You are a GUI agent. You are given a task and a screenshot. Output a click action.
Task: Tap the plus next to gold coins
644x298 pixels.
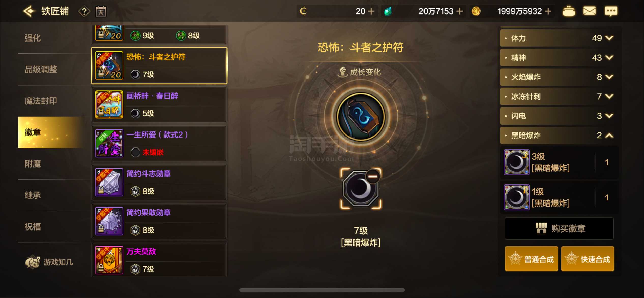tap(548, 11)
